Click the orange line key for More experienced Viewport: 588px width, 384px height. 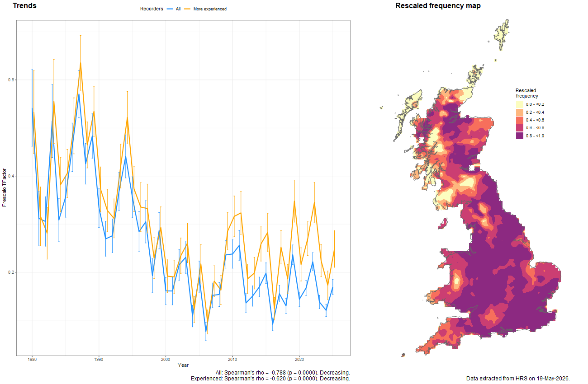pos(188,9)
